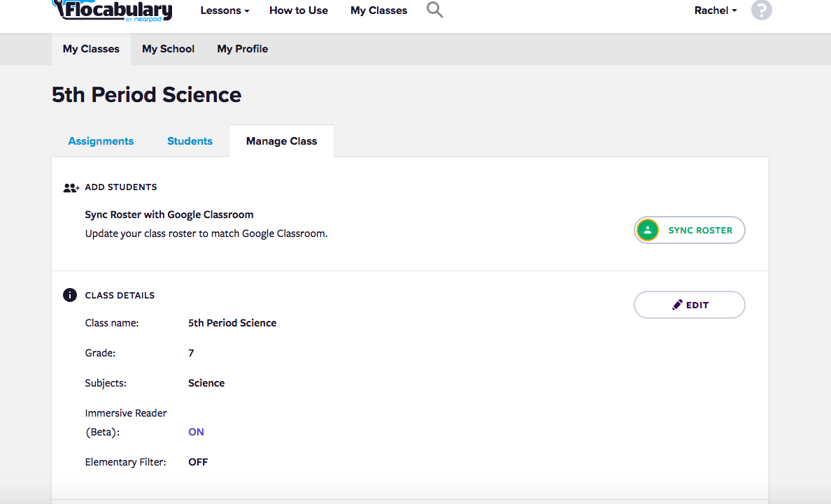Select the My Classes sub-tab
The width and height of the screenshot is (831, 504).
(x=91, y=49)
